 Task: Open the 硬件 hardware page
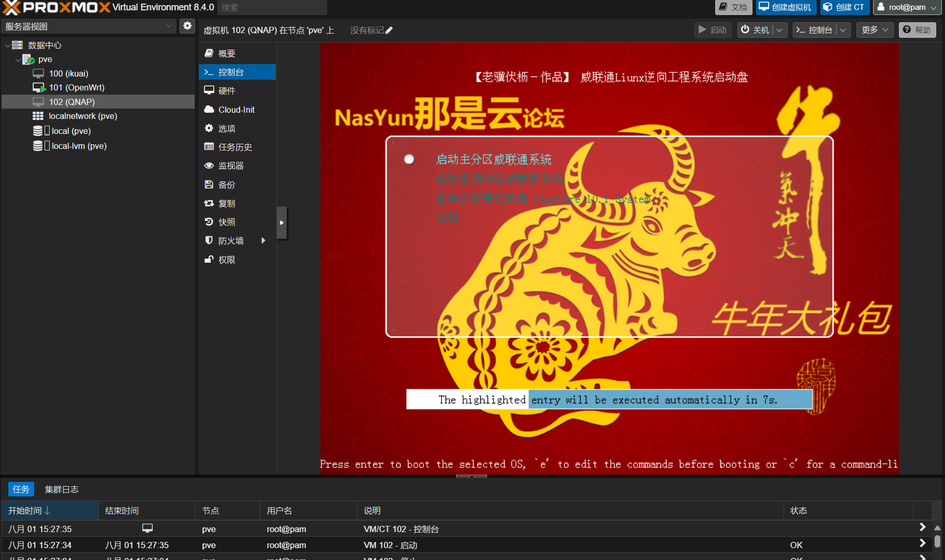(237, 90)
